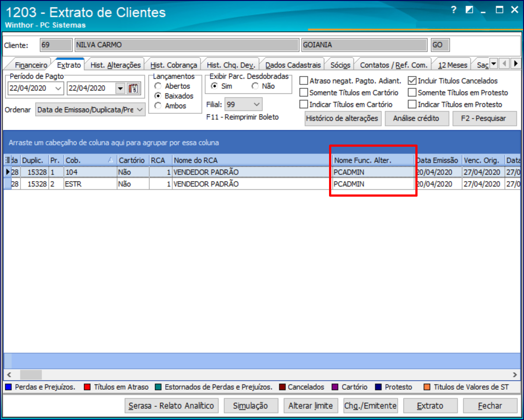
Task: Click the scrollbar left arrow
Action: [9, 374]
